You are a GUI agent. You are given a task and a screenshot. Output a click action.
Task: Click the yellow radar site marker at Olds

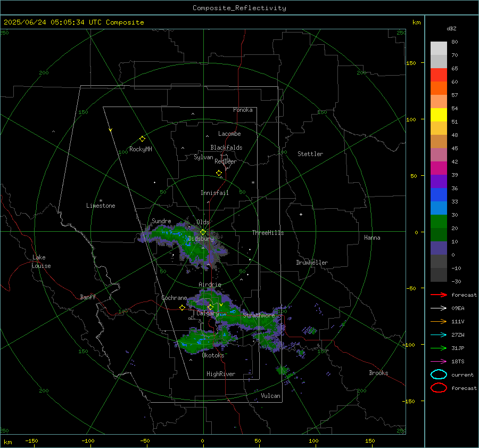tap(203, 232)
